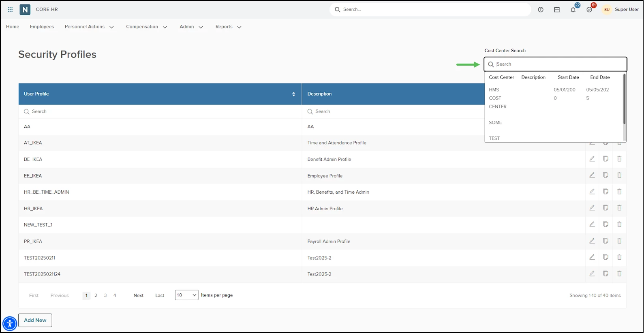Open the app launcher grid icon
644x333 pixels.
point(10,9)
